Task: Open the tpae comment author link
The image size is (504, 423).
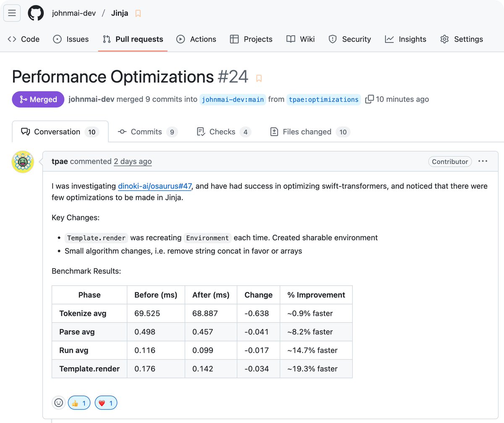Action: pos(60,161)
